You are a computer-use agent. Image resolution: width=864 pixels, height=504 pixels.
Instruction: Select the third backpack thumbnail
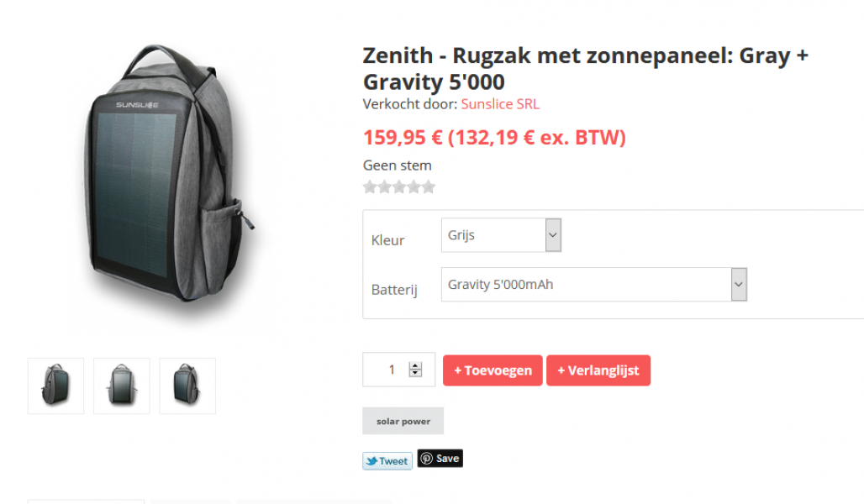coord(187,386)
